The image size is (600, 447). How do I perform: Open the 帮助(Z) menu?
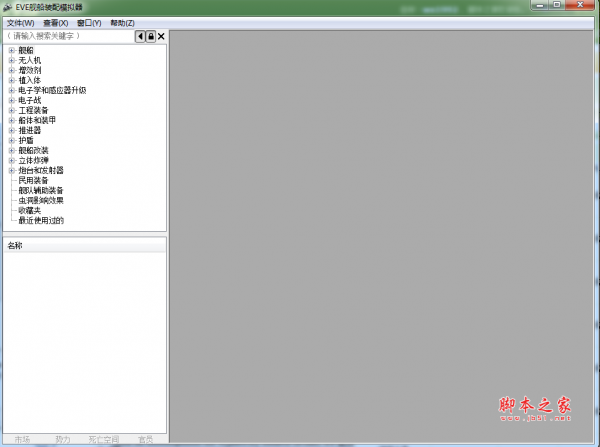[x=122, y=23]
